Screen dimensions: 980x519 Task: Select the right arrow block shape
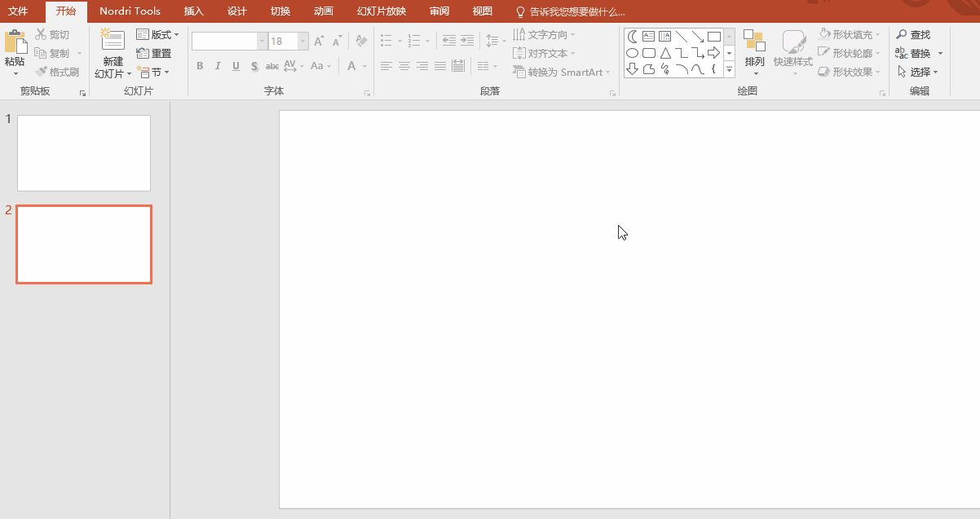pyautogui.click(x=713, y=53)
